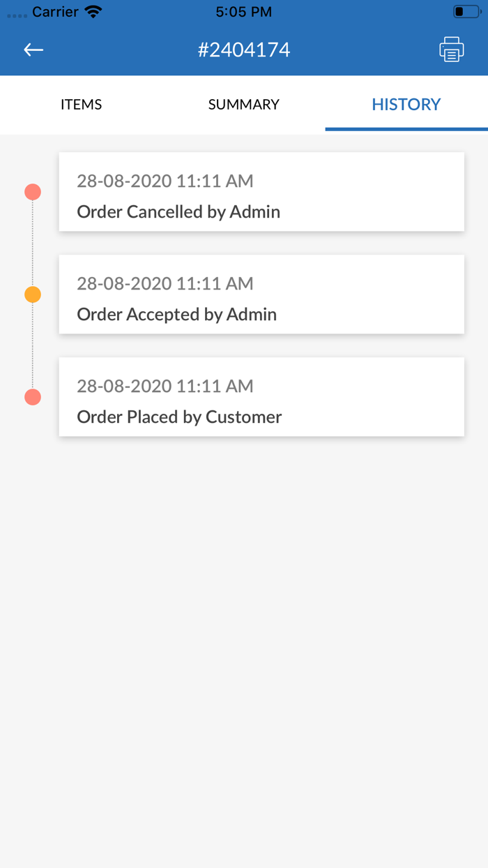The height and width of the screenshot is (868, 488).
Task: Tap the timestamp on the cancelled entry
Action: [x=165, y=181]
